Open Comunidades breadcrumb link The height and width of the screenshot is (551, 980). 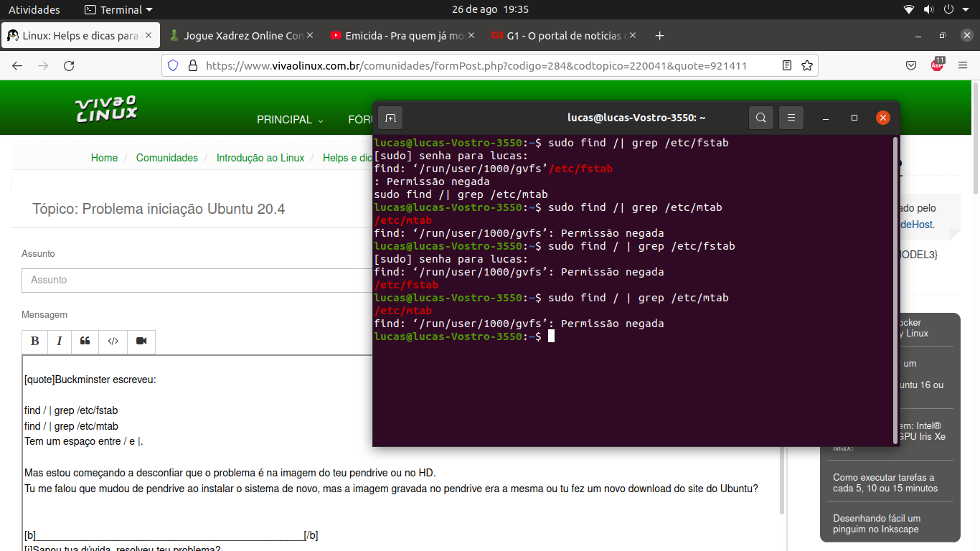(167, 158)
